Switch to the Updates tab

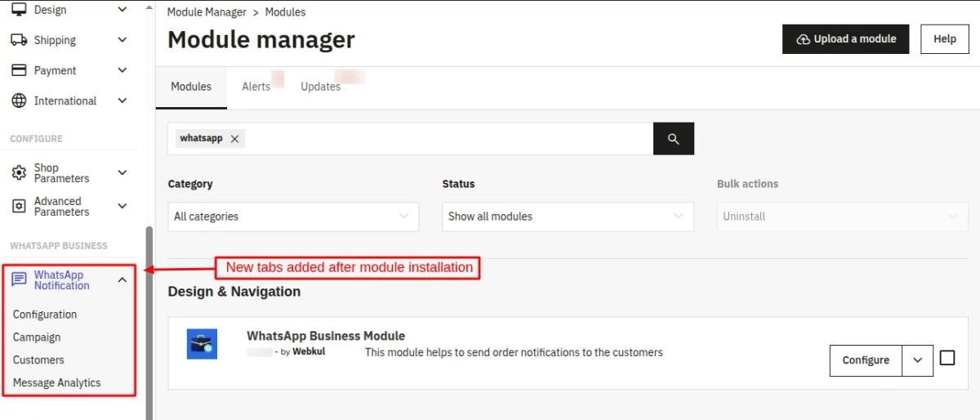coord(320,87)
